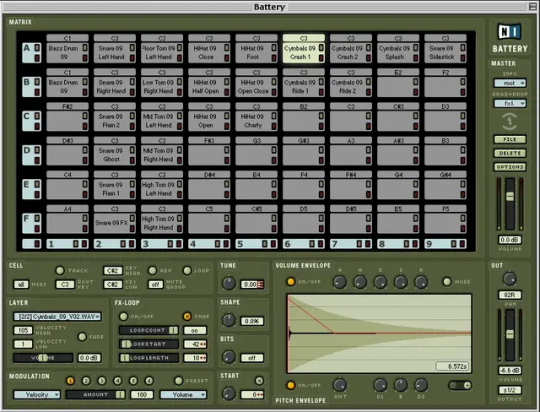This screenshot has width=540, height=412.
Task: Open the Drag+Drop 'fxl' dropdown
Action: click(510, 103)
